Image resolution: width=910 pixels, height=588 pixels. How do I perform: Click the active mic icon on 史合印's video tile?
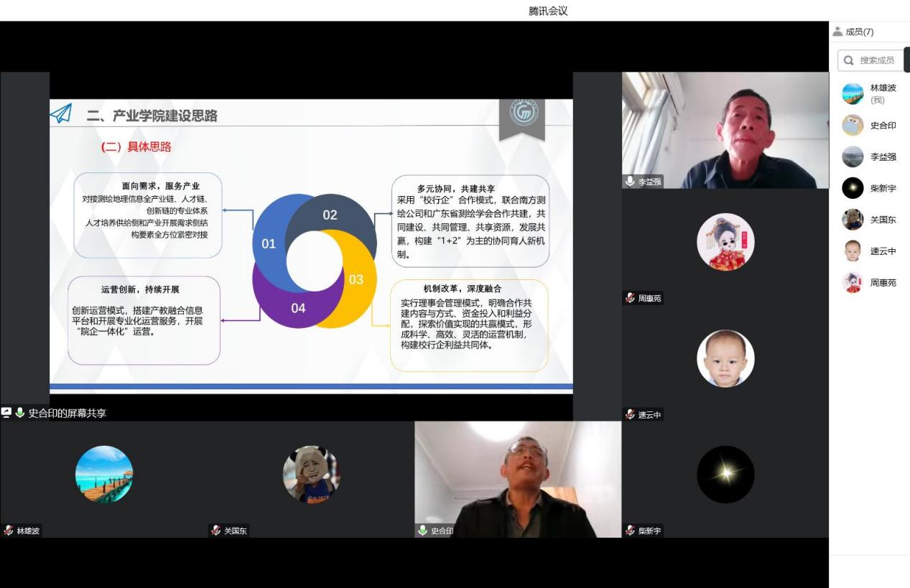point(423,531)
